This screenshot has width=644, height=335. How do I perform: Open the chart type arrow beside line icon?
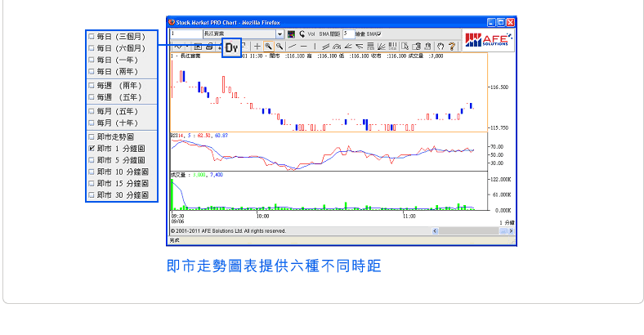tap(187, 47)
